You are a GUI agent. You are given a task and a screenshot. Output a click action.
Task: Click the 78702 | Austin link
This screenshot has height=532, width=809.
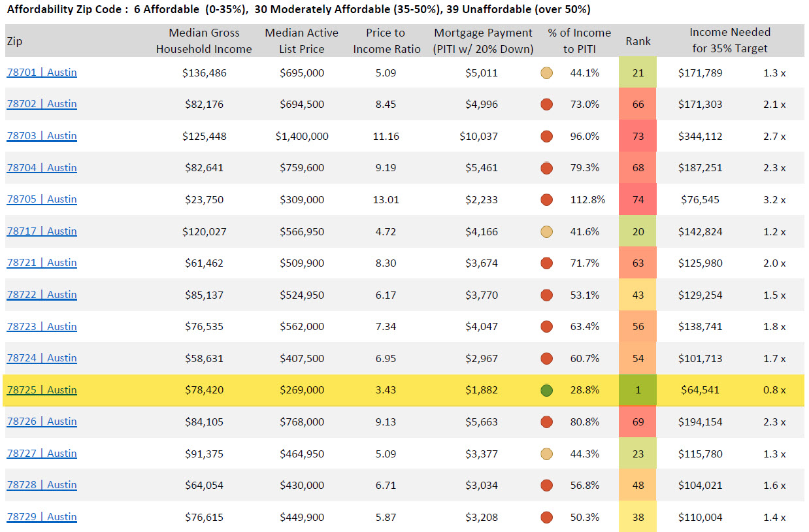tap(42, 104)
